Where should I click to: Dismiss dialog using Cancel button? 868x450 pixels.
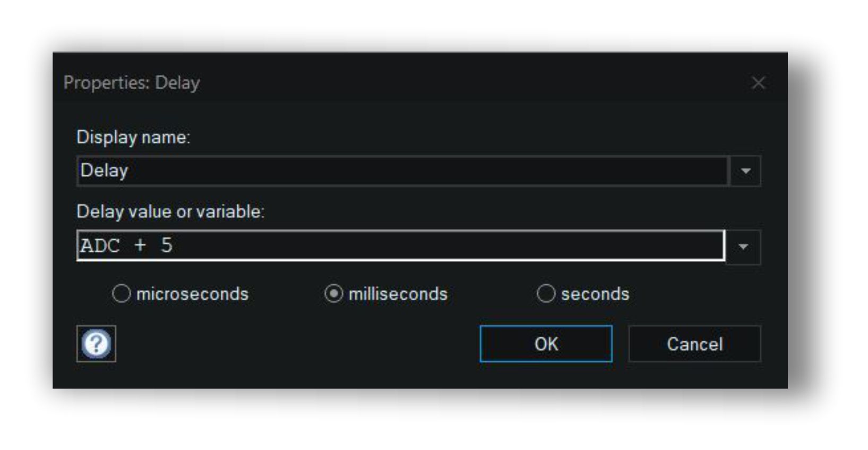pos(694,344)
